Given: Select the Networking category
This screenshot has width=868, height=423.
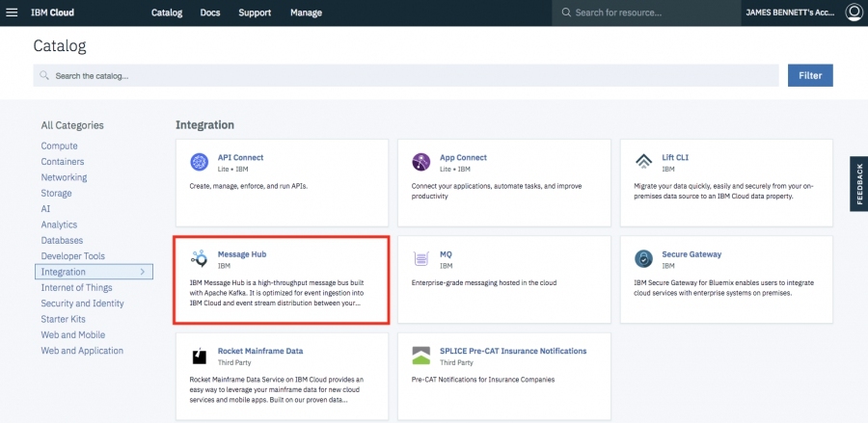Looking at the screenshot, I should tap(64, 177).
